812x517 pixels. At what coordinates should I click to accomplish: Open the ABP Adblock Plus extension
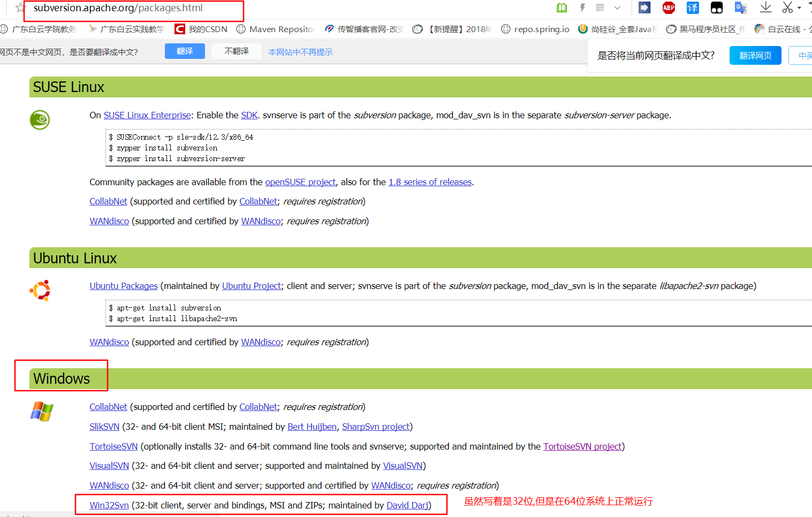669,7
